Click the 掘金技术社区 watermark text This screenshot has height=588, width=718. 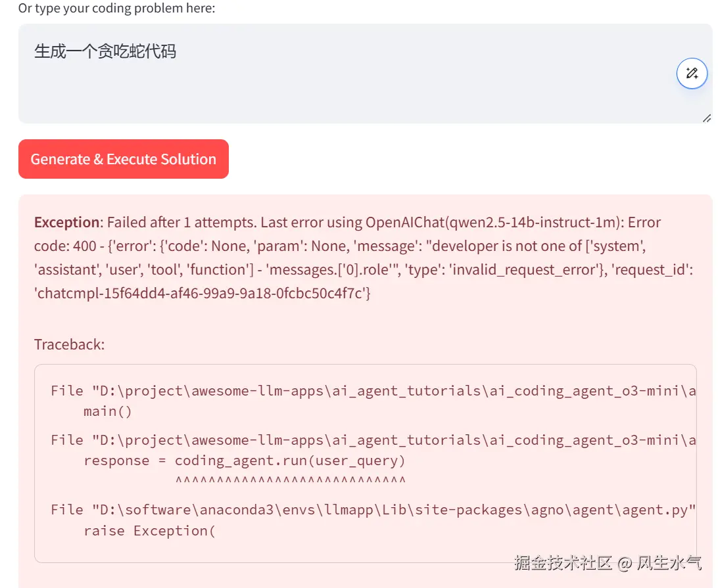point(563,563)
